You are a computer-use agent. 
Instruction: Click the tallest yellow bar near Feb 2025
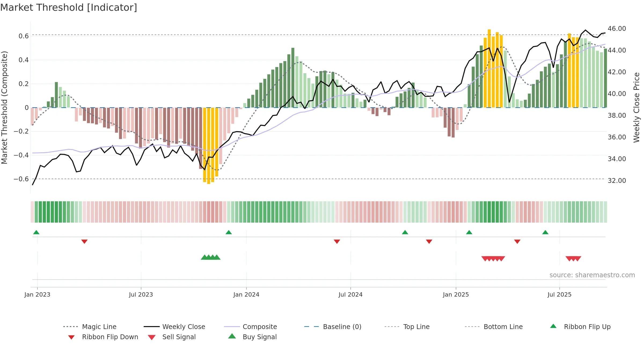(489, 68)
